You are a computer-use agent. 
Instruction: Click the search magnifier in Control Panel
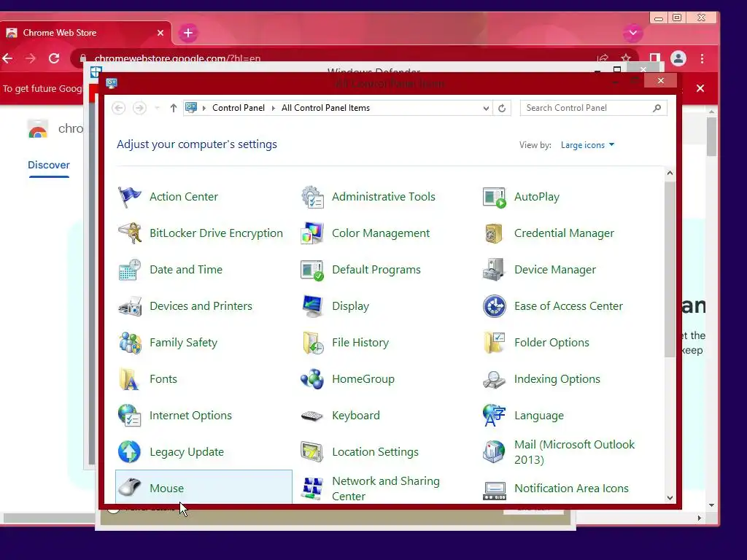pyautogui.click(x=657, y=108)
